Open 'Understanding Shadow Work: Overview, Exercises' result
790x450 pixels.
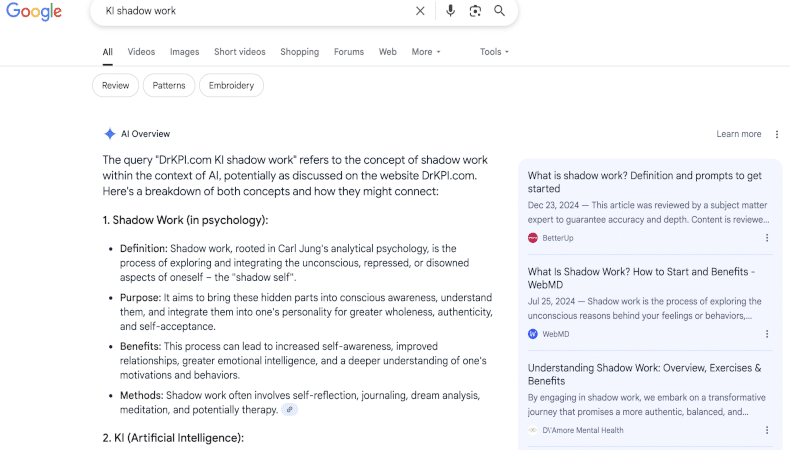(x=644, y=374)
